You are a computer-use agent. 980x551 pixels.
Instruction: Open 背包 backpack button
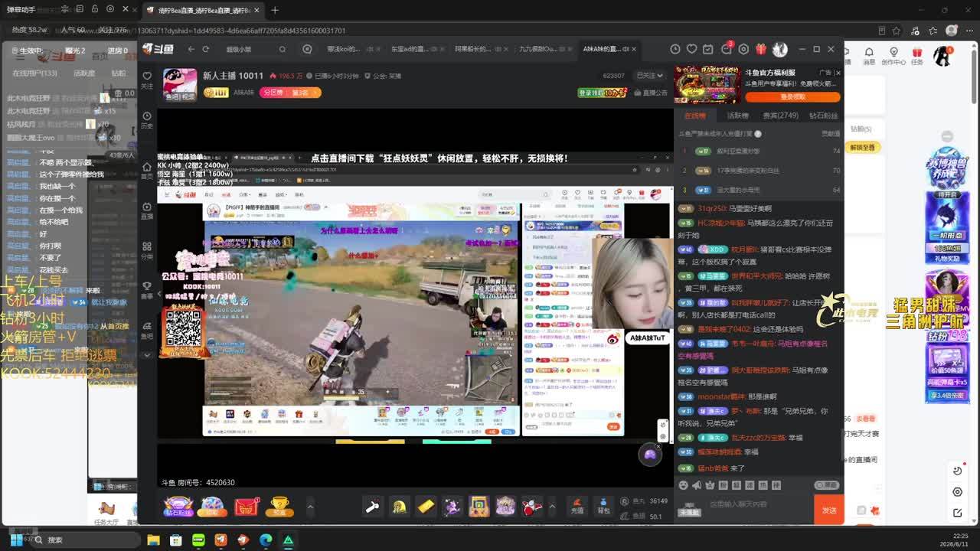604,506
